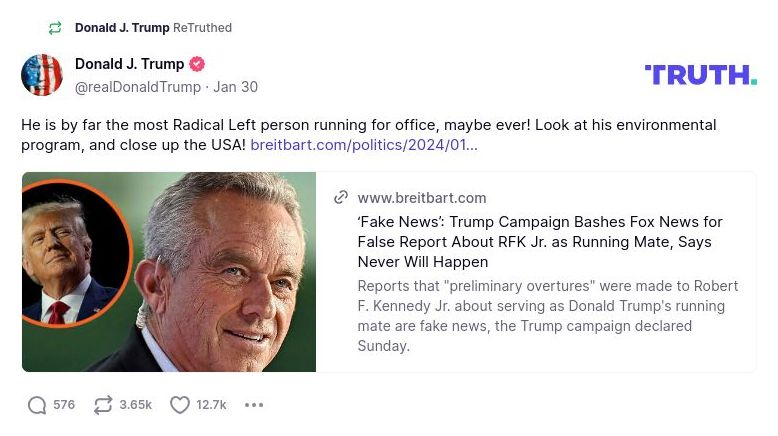778x436 pixels.
Task: Click the ReTruth arrows icon below post
Action: tap(102, 405)
